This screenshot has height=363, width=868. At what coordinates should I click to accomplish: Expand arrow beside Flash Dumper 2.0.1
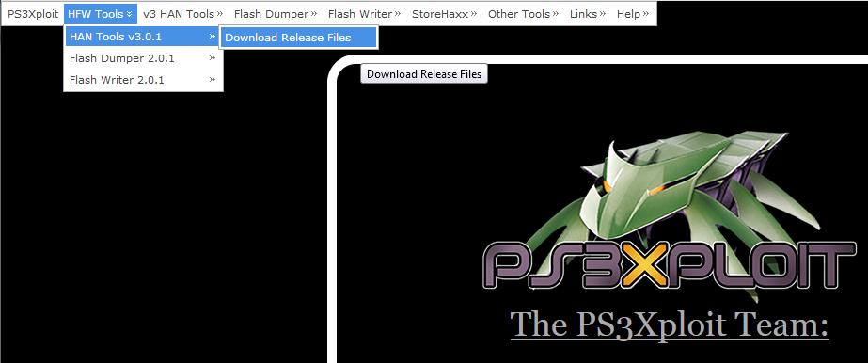point(212,57)
